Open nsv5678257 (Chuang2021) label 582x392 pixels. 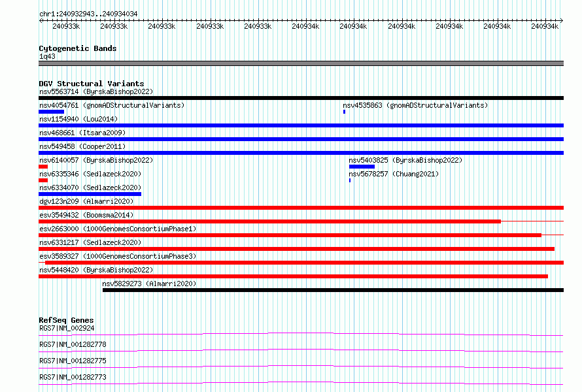[394, 174]
